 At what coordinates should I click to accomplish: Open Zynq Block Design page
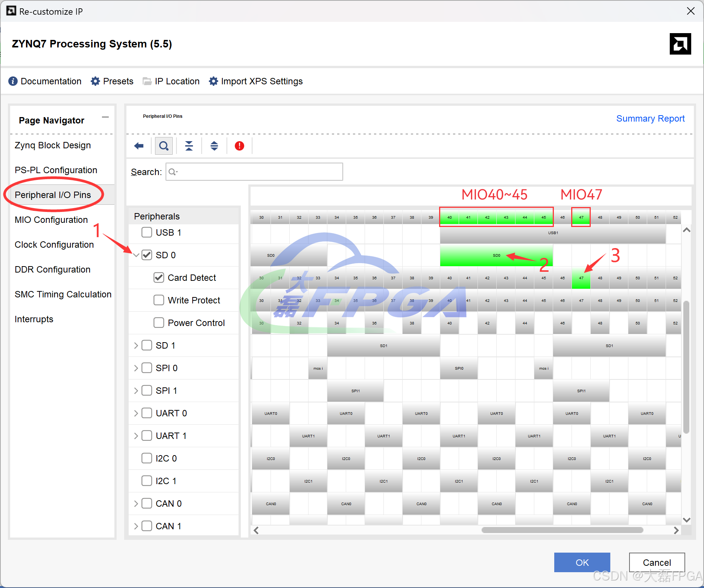click(53, 145)
